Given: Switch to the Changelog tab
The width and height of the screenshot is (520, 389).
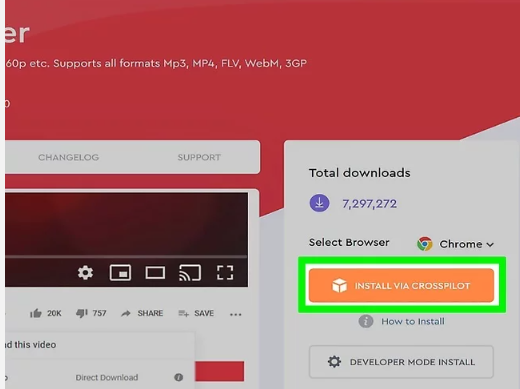Looking at the screenshot, I should [x=69, y=157].
